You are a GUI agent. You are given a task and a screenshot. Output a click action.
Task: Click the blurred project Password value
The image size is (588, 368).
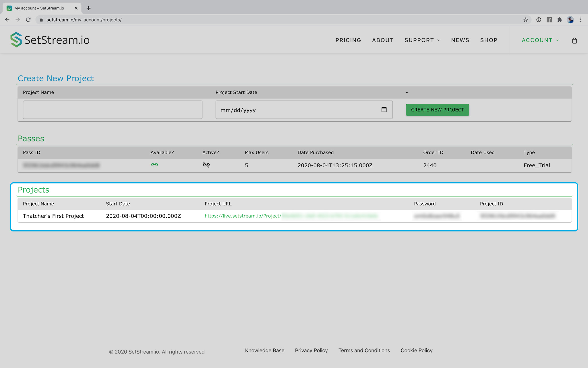pos(436,216)
